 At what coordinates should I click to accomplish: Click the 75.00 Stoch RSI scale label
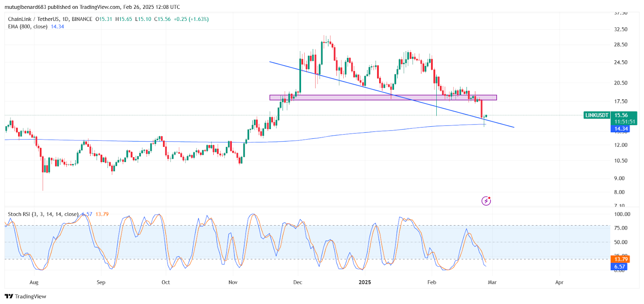pyautogui.click(x=621, y=228)
